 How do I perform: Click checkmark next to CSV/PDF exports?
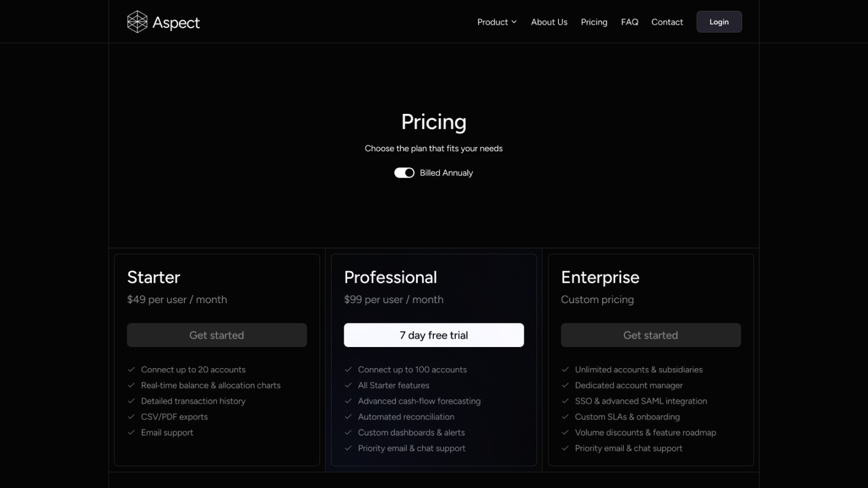coord(131,417)
